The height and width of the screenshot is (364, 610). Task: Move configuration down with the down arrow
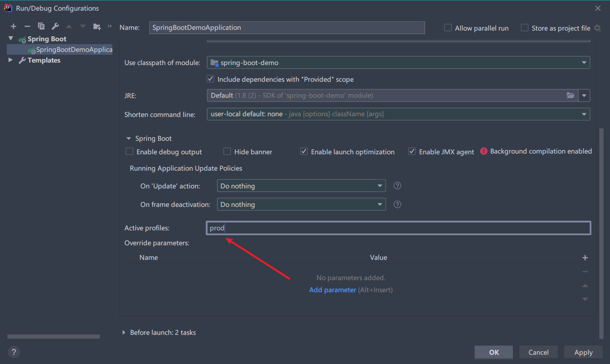coord(83,26)
